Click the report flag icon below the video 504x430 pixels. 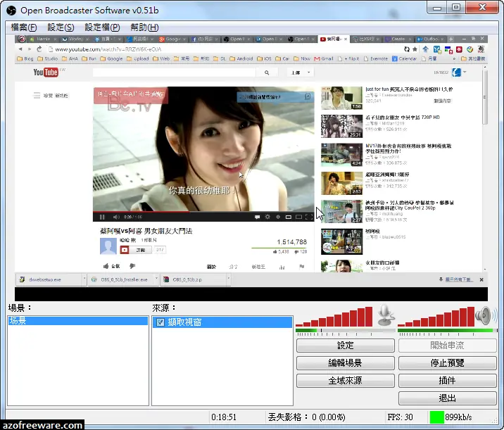[301, 267]
